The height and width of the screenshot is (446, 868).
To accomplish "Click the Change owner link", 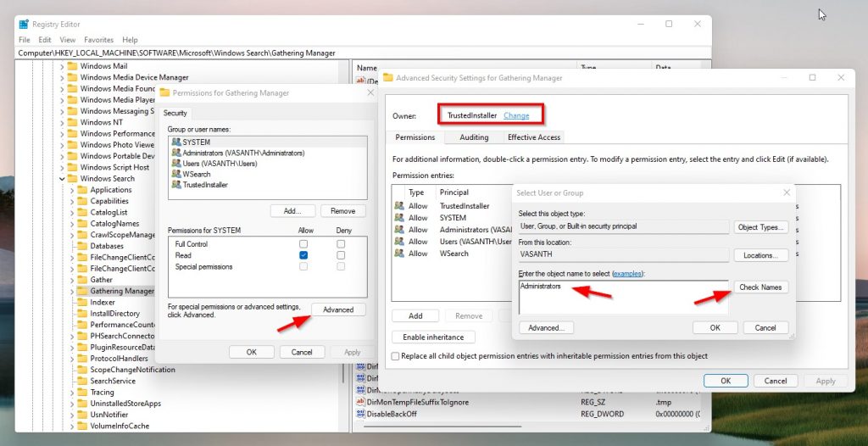I will 516,115.
